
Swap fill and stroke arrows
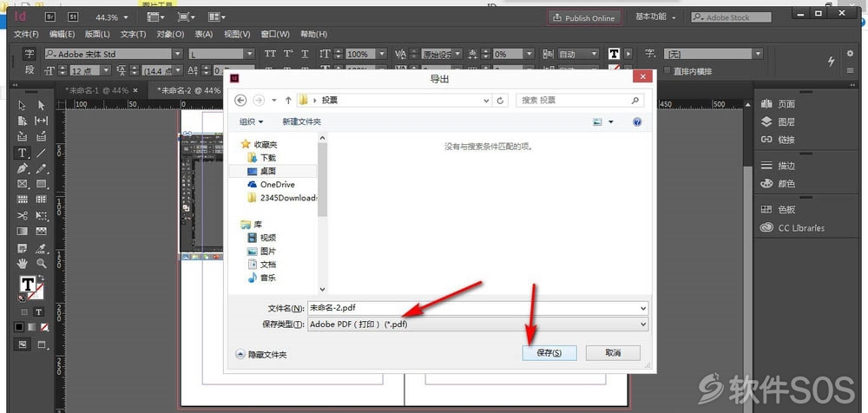tap(41, 278)
